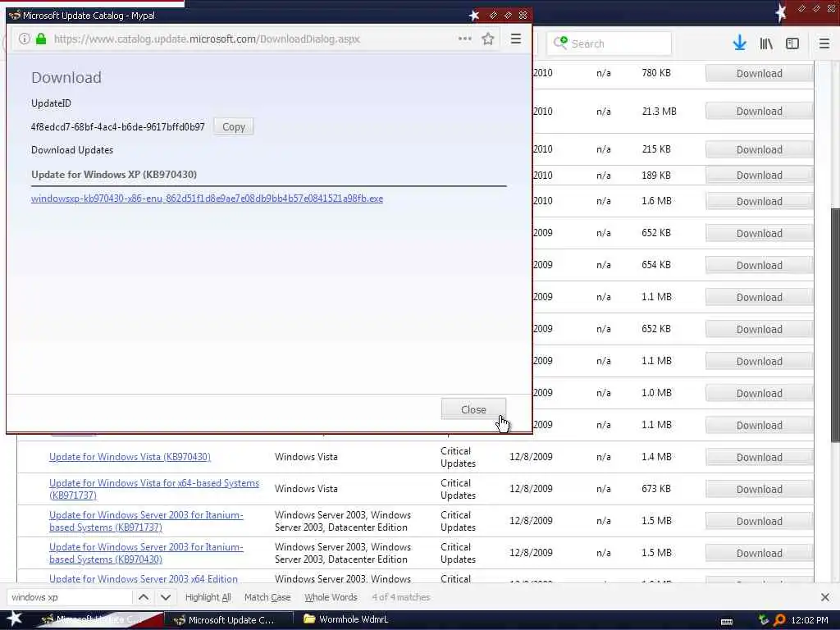Click Download for the 189 KB row
The image size is (840, 630).
(759, 176)
